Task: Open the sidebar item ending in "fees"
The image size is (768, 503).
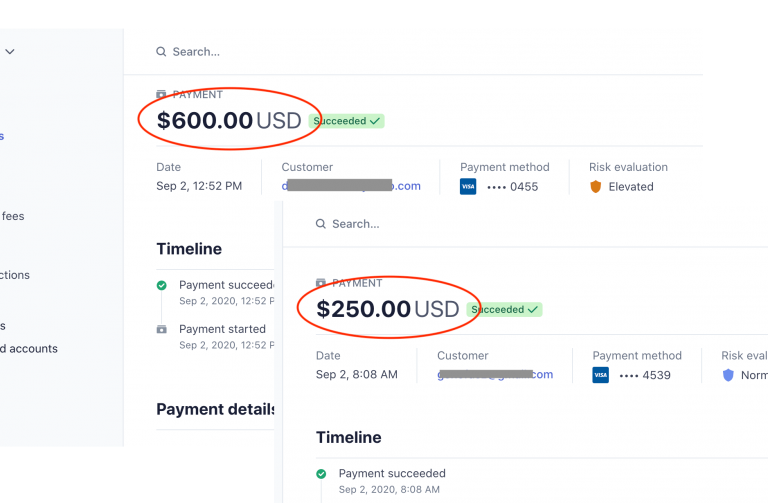Action: 13,216
